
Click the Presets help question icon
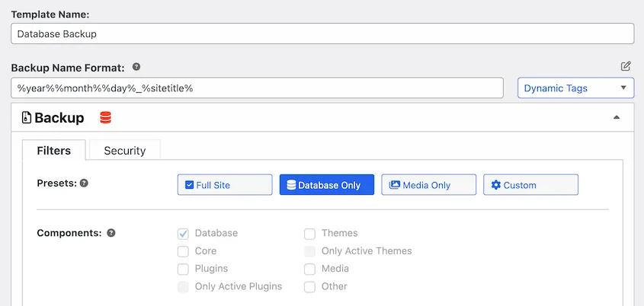(84, 183)
